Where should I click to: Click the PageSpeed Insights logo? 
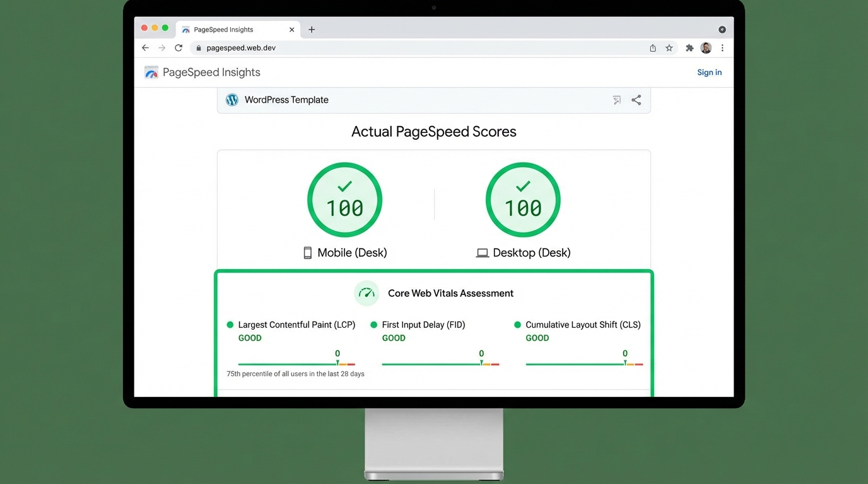click(151, 72)
